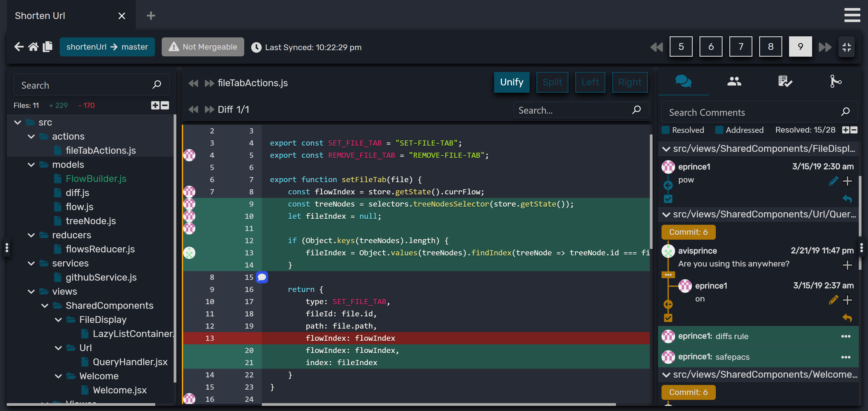This screenshot has height=411, width=868.
Task: Toggle the Resolved filter checkbox
Action: pyautogui.click(x=666, y=130)
